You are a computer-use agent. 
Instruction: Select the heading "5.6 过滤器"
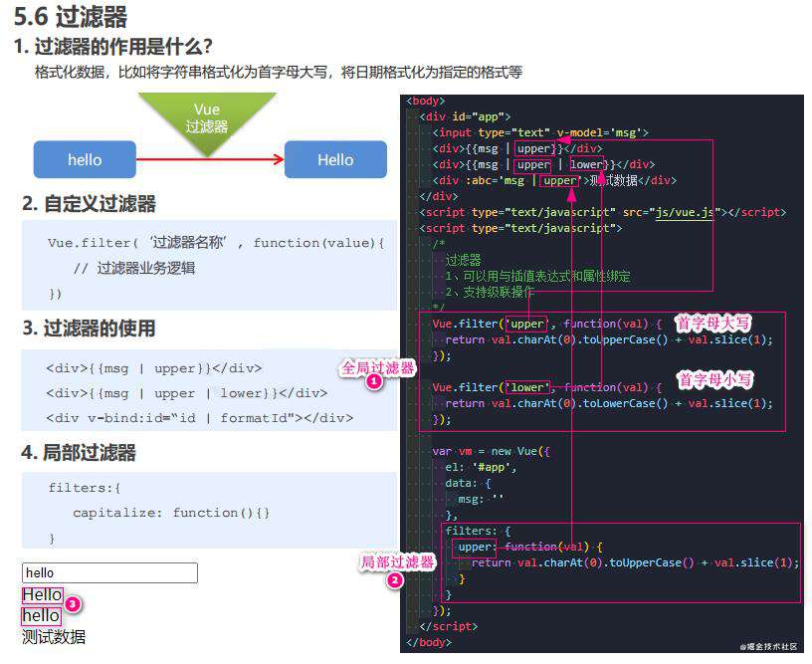pos(71,17)
